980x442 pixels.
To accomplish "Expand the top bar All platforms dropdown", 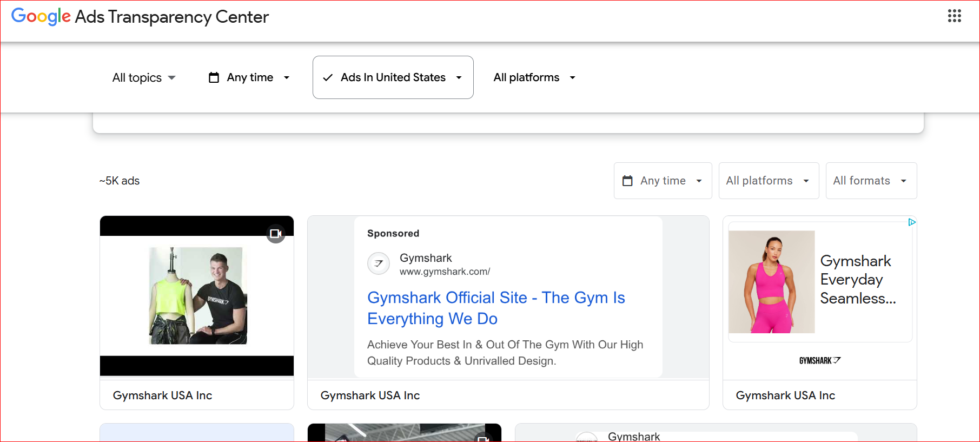I will click(534, 77).
